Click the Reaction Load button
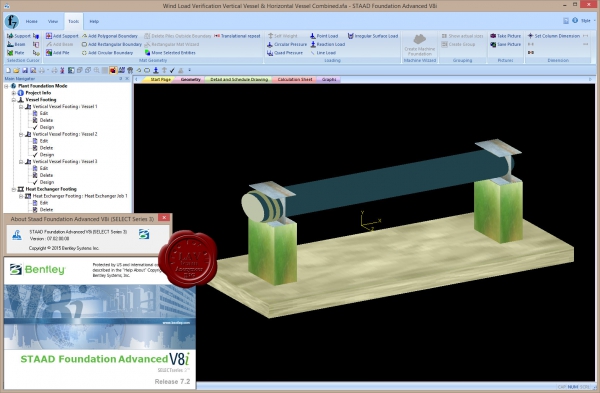The height and width of the screenshot is (393, 600). (328, 44)
